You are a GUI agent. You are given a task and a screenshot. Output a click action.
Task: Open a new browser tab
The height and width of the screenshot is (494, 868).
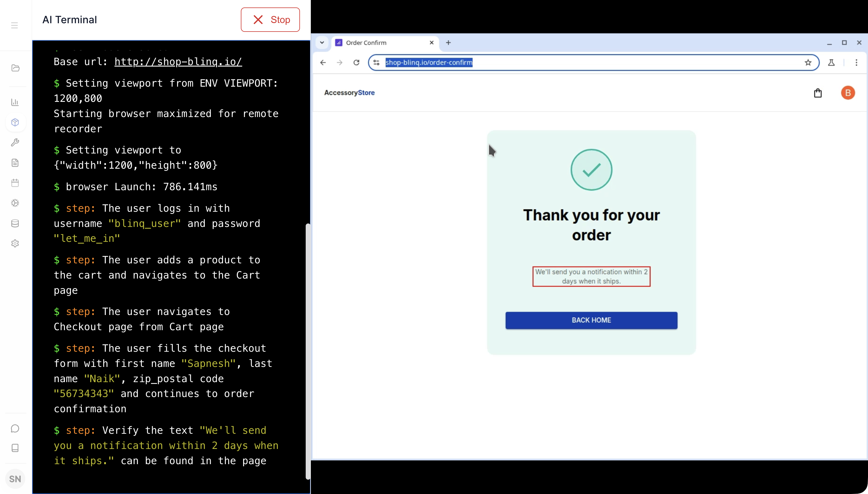pos(448,43)
